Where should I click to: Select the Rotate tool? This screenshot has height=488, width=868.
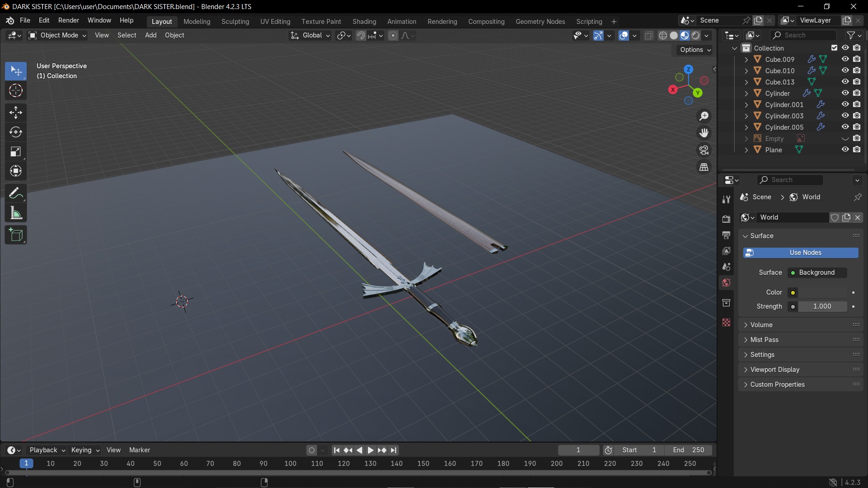tap(16, 132)
